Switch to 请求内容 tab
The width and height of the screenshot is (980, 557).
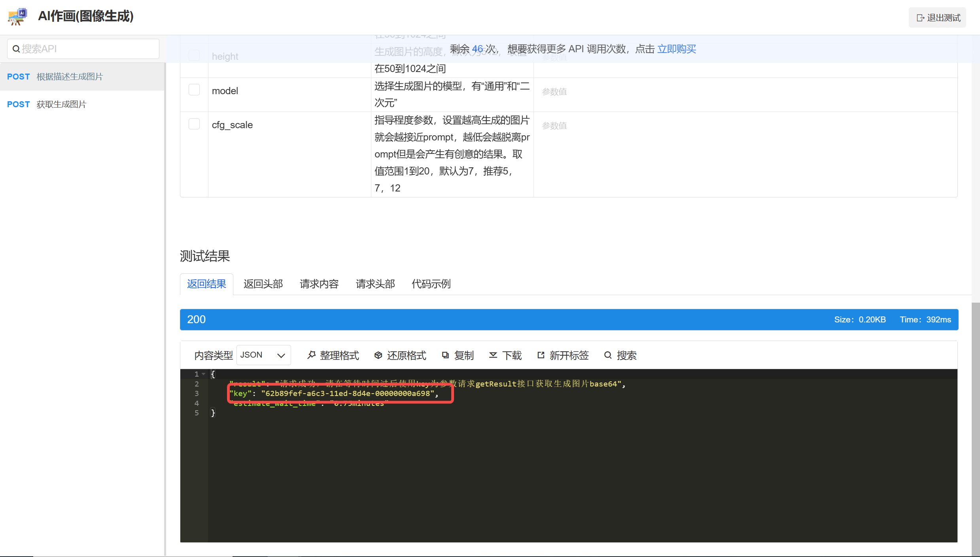click(318, 284)
